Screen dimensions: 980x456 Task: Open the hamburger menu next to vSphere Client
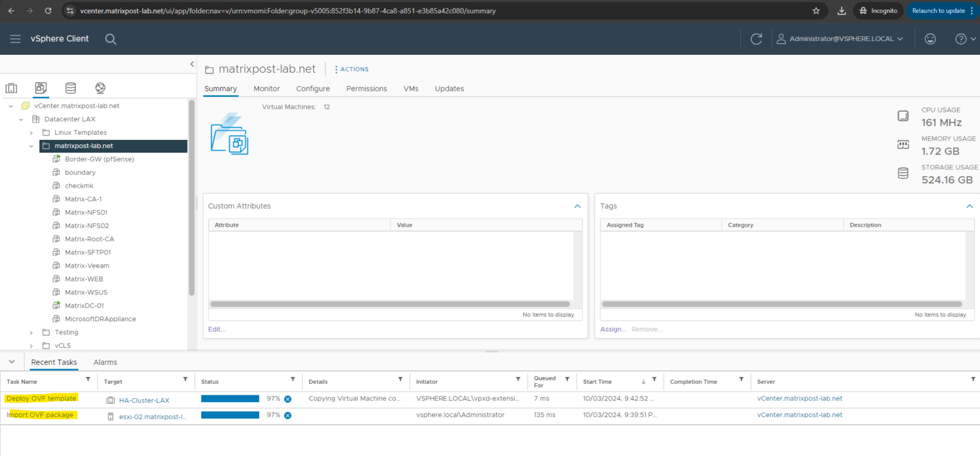[x=15, y=38]
